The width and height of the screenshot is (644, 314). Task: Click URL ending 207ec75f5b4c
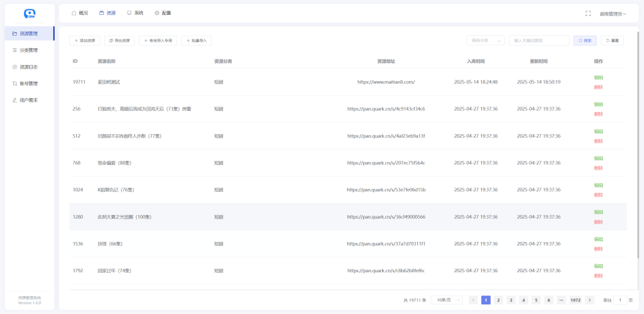click(x=386, y=163)
